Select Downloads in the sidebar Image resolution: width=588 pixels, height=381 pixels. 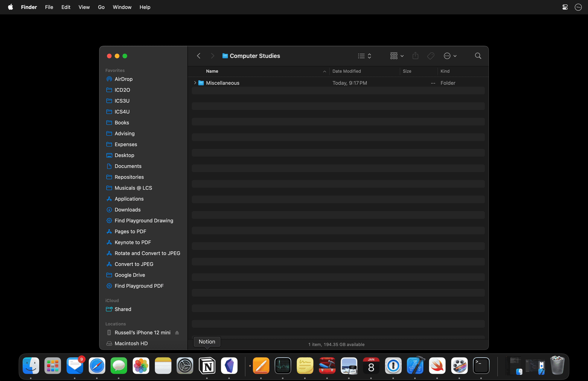(127, 210)
